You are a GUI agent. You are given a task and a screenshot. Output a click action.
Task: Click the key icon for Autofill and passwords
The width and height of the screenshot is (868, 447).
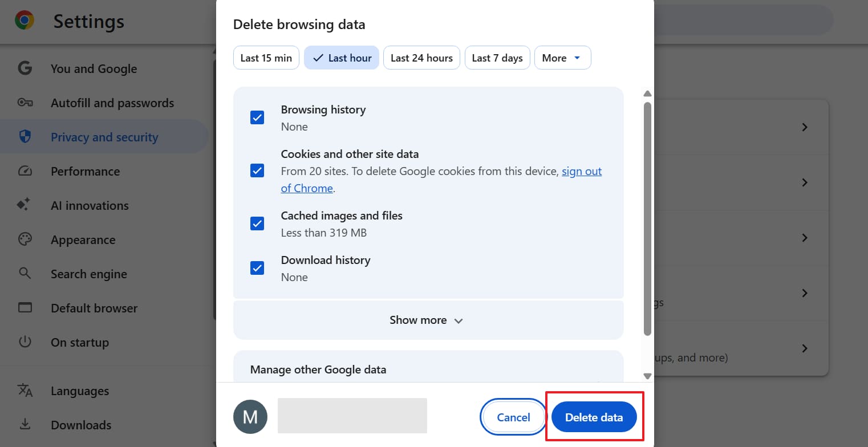[25, 103]
